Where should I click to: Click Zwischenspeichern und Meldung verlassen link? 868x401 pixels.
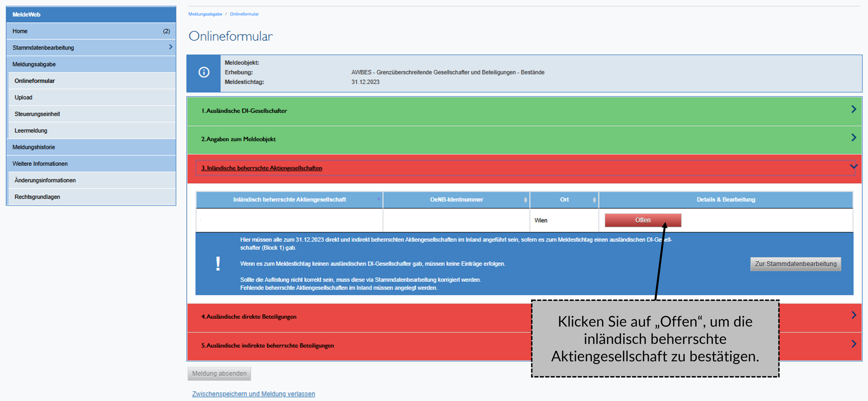(x=254, y=394)
